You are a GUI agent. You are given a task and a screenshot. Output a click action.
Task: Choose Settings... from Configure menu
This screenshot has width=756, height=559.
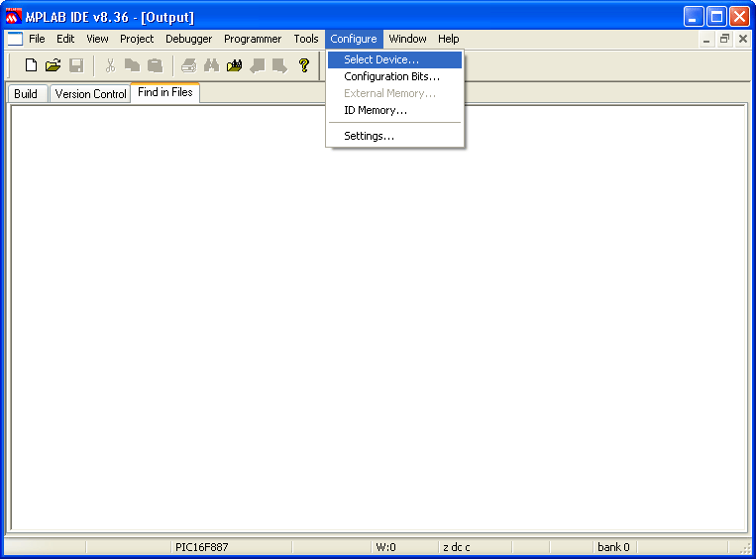(394, 136)
